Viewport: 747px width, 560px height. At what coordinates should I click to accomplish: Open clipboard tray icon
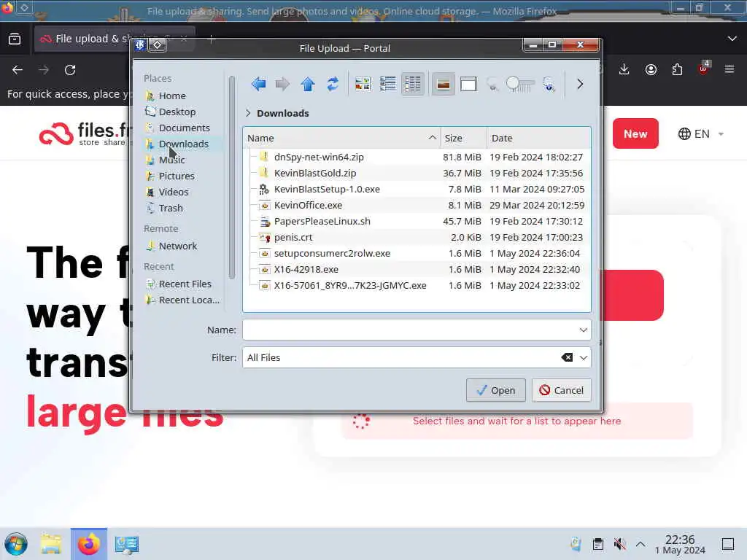598,544
